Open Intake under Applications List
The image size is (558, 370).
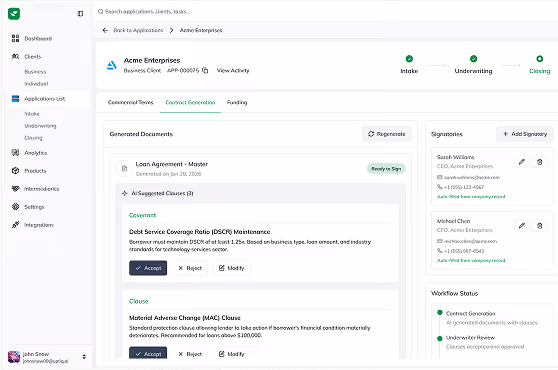pyautogui.click(x=32, y=114)
